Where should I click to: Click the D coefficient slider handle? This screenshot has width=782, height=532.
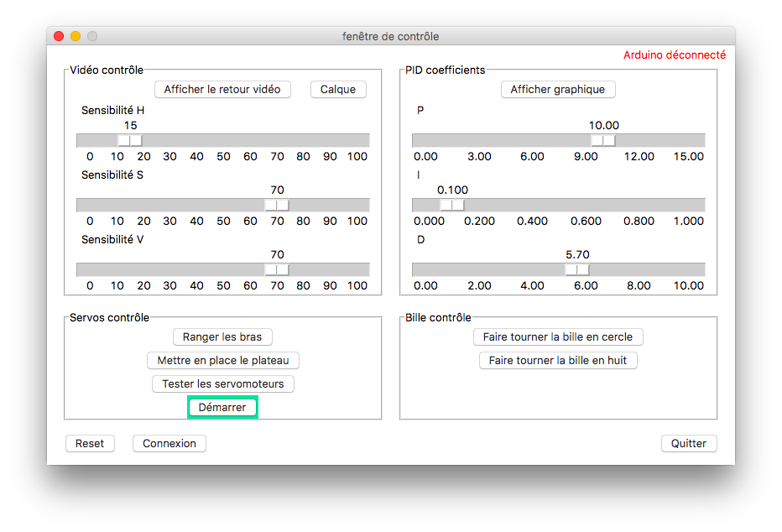(576, 270)
